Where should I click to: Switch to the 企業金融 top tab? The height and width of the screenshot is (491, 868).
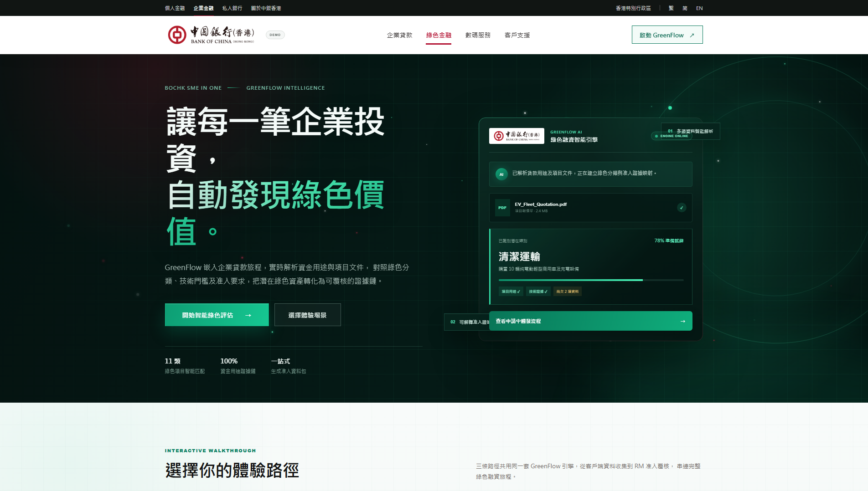[203, 8]
